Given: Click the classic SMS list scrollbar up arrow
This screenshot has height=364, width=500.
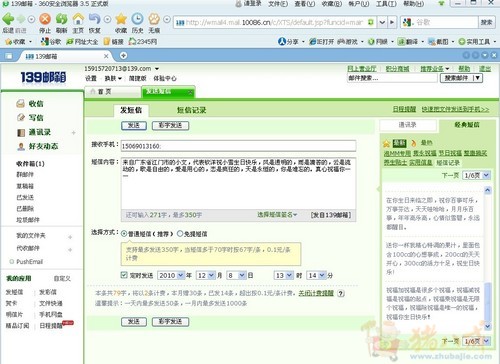Looking at the screenshot, I should tap(487, 190).
